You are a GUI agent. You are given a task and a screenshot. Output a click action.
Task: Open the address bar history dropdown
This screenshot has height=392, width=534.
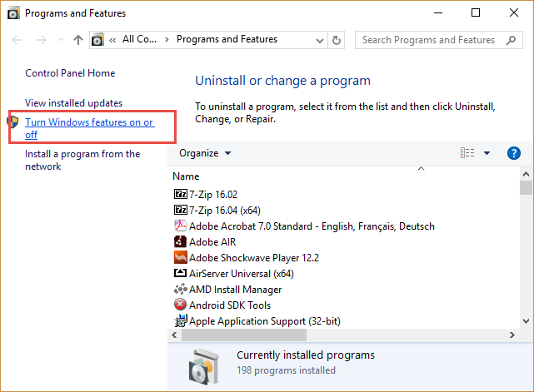coord(319,41)
